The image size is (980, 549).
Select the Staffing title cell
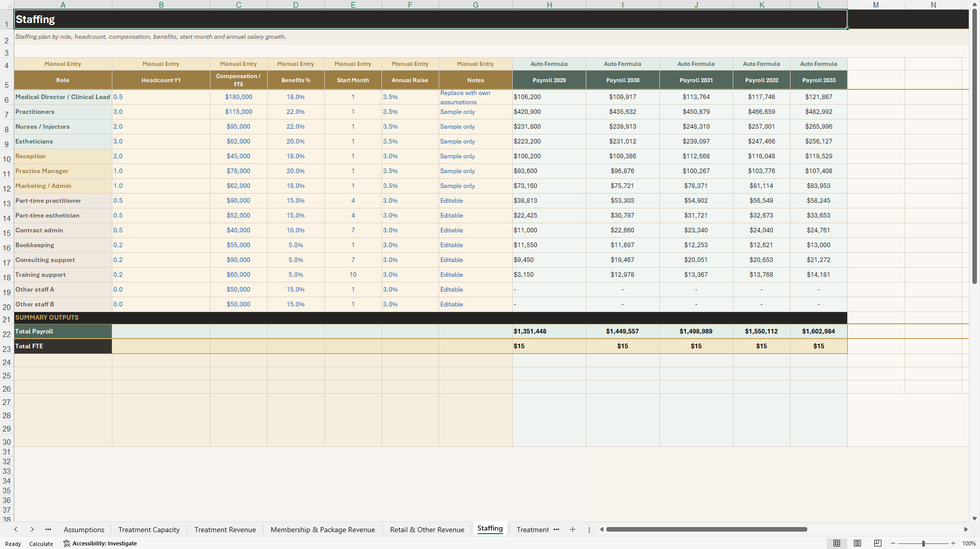[x=431, y=19]
